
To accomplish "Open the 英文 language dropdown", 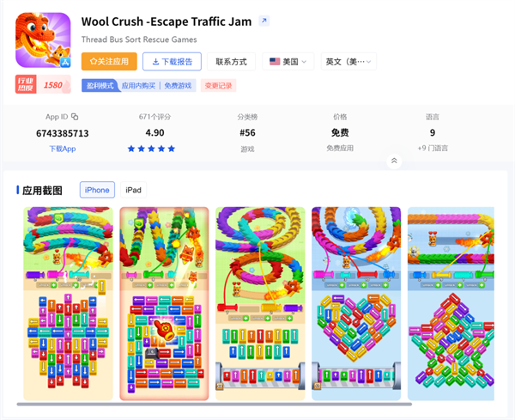I will (x=348, y=62).
